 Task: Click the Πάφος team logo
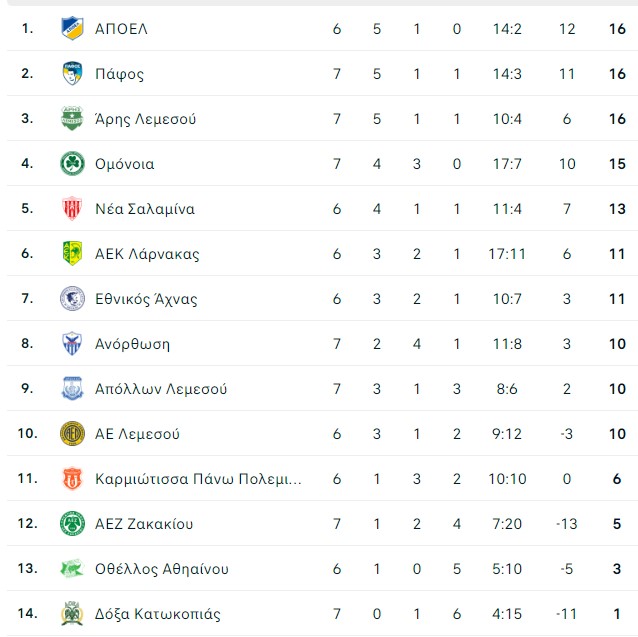(72, 74)
